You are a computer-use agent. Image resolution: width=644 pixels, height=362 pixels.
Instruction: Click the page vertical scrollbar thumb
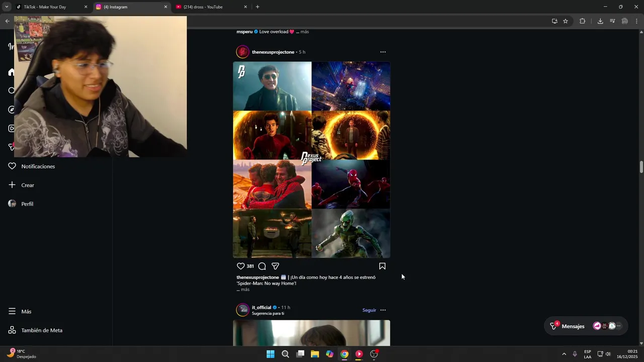coord(641,167)
